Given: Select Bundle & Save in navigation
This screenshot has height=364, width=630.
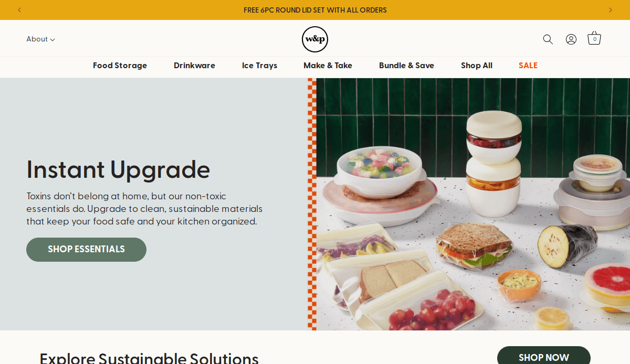Looking at the screenshot, I should pyautogui.click(x=406, y=66).
